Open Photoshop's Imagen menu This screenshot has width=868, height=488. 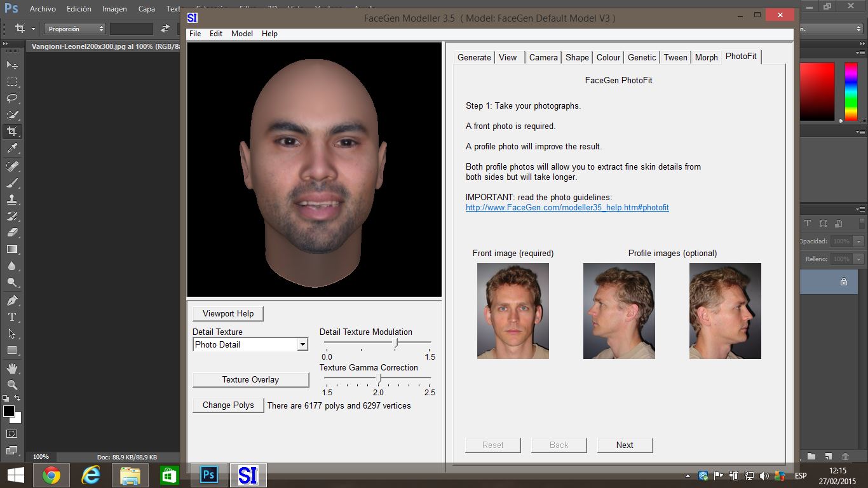pyautogui.click(x=114, y=9)
